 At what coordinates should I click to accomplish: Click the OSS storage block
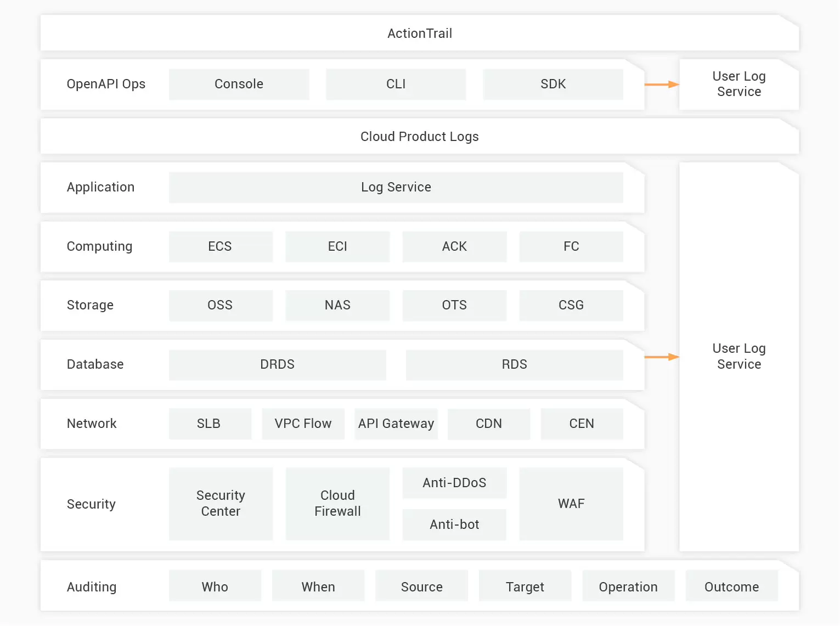point(220,305)
